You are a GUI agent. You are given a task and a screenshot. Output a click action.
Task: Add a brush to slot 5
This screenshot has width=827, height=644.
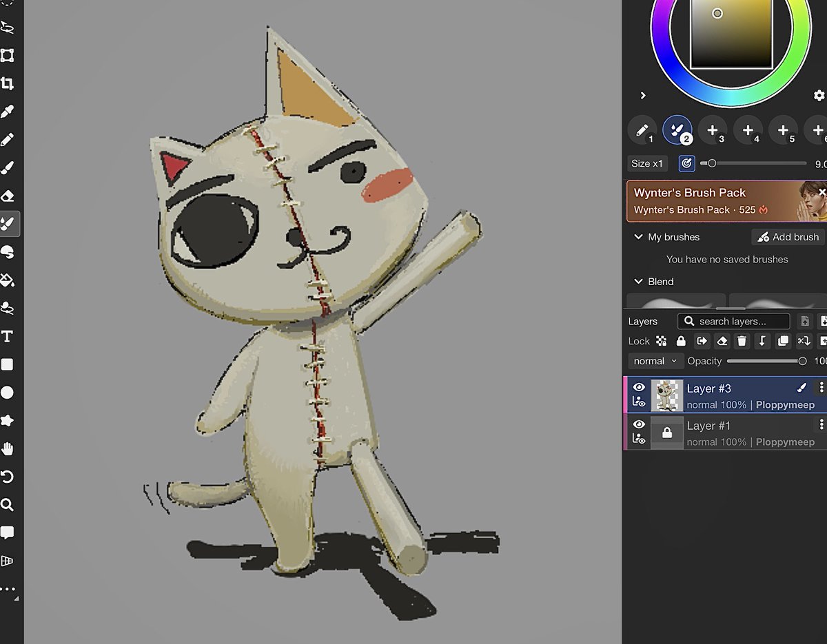[x=783, y=129]
